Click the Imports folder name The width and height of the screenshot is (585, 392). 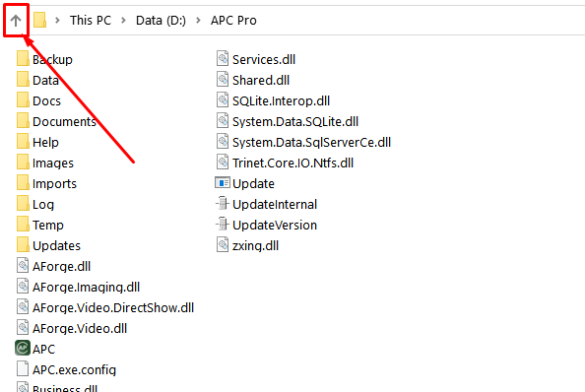[x=54, y=184]
